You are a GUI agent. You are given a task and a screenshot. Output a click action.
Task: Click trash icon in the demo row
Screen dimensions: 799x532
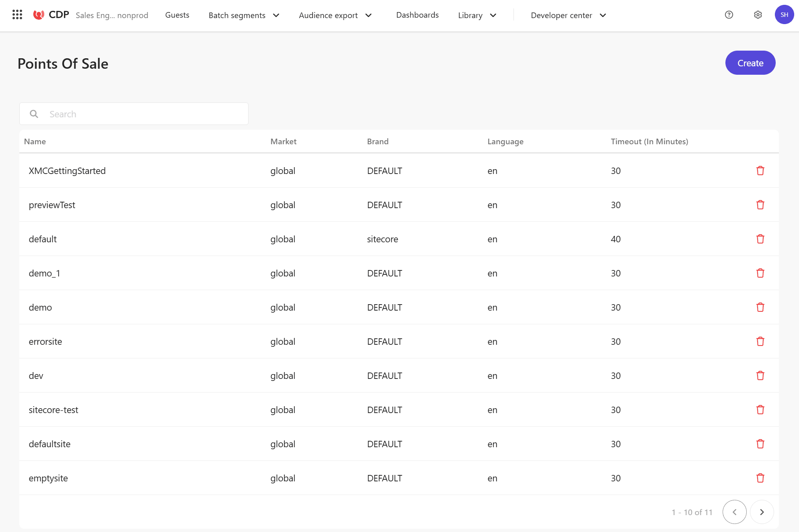pyautogui.click(x=760, y=307)
